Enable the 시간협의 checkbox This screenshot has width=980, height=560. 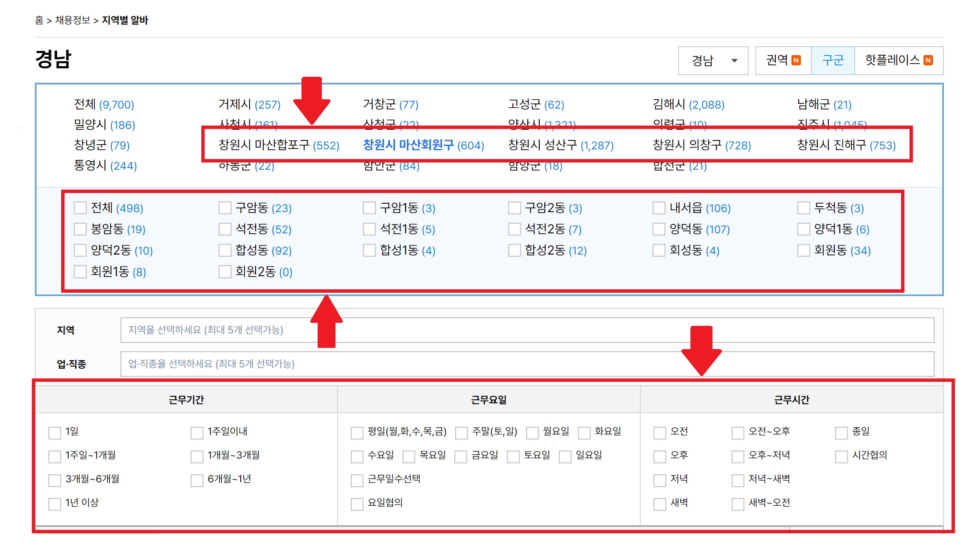click(842, 456)
